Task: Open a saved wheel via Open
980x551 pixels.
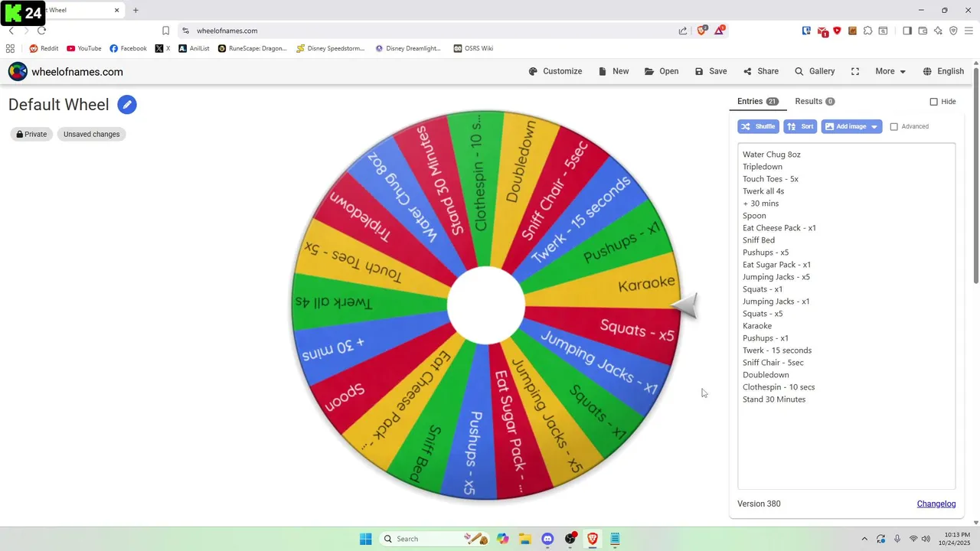Action: pyautogui.click(x=661, y=71)
